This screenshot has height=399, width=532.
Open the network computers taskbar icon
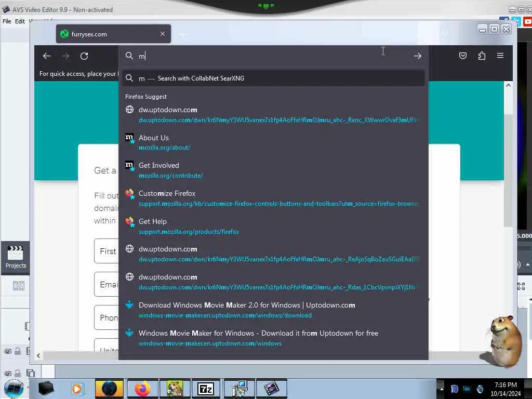coord(239,389)
